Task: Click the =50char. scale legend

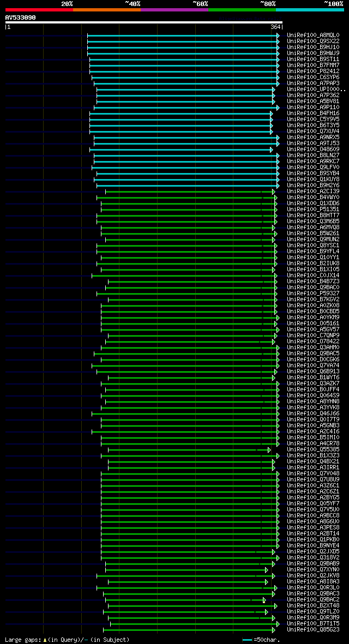Action: click(x=261, y=640)
